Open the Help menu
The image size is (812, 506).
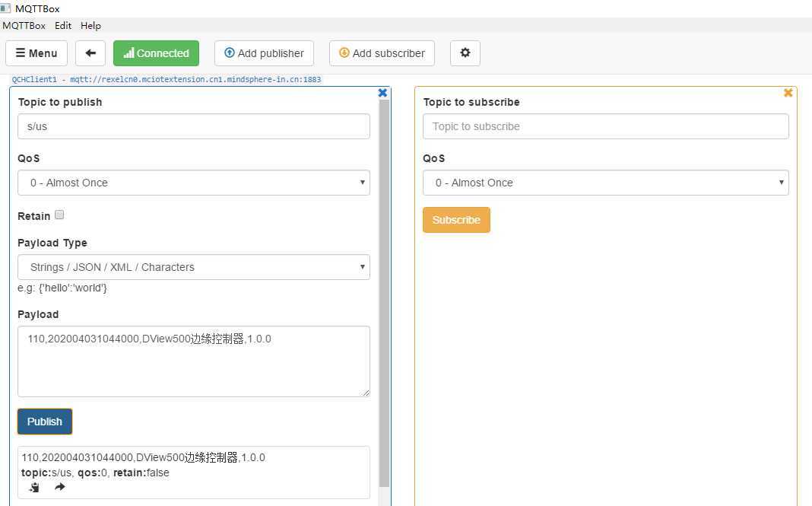click(90, 25)
